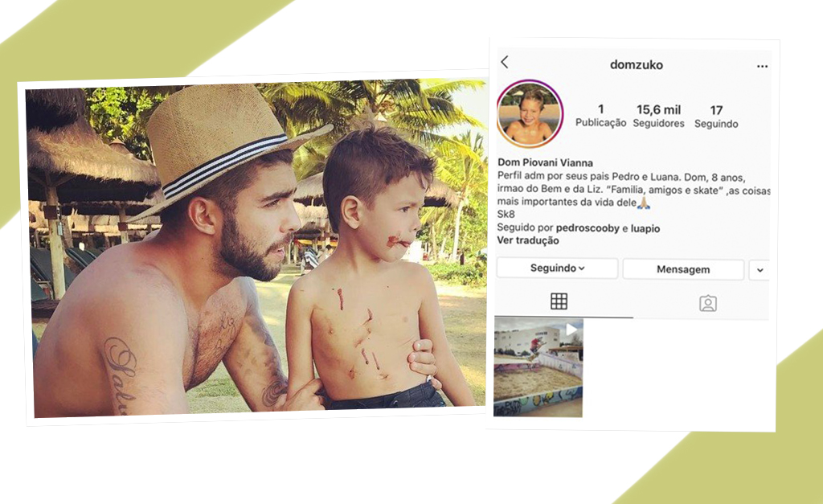Tap the 1 Publicação count

[600, 116]
